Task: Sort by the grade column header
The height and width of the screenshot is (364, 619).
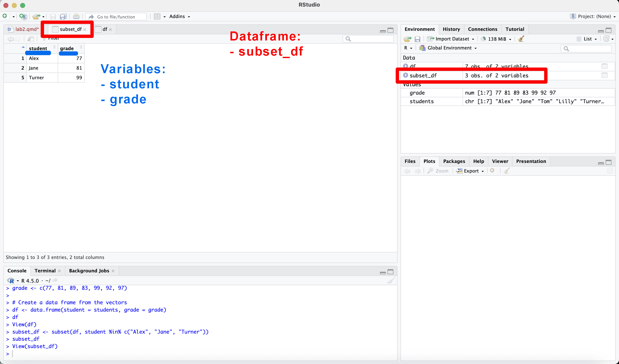Action: pyautogui.click(x=67, y=48)
